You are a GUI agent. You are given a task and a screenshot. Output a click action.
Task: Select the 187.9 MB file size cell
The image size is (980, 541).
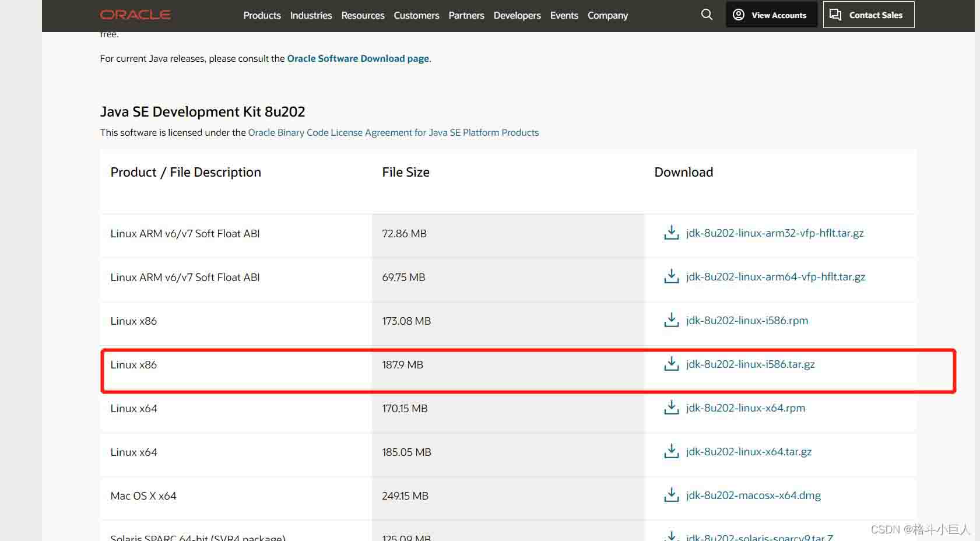click(x=508, y=366)
